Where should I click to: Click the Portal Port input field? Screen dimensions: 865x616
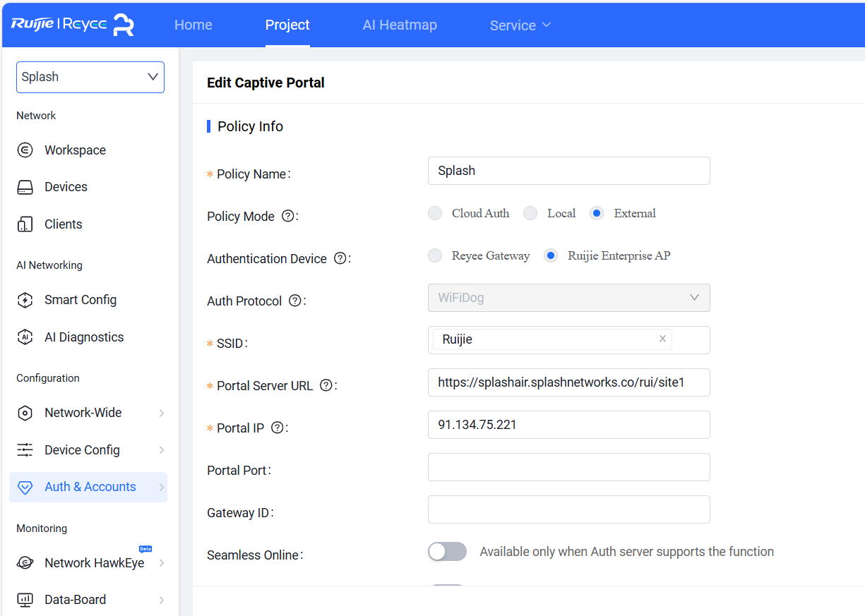[x=568, y=467]
